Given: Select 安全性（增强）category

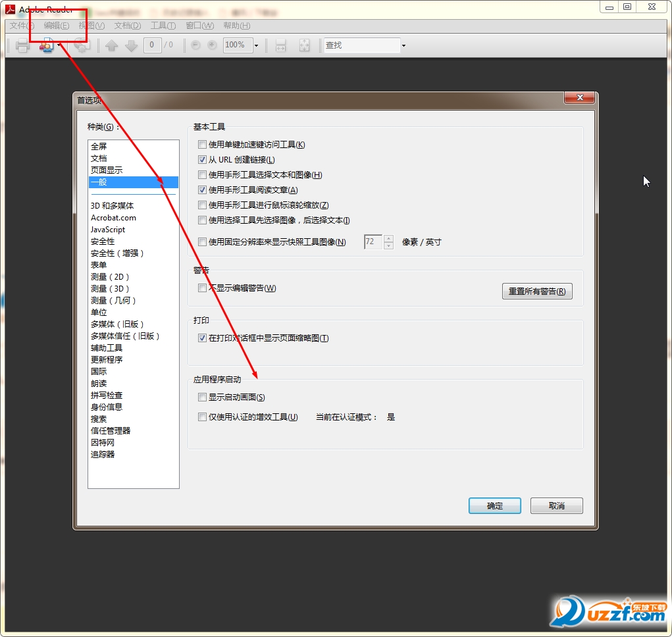Looking at the screenshot, I should [134, 253].
